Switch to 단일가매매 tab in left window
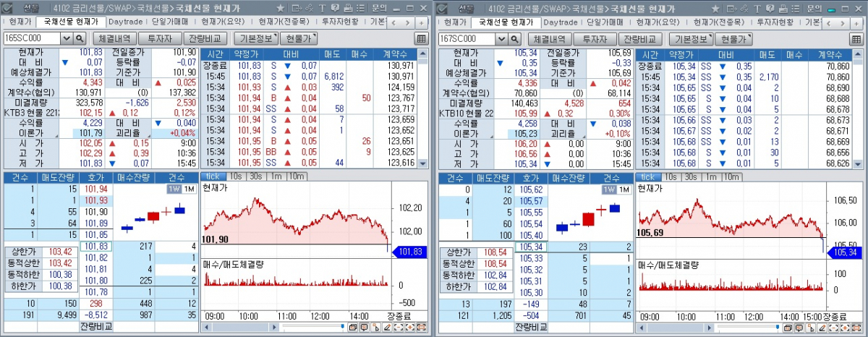This screenshot has width=868, height=337. [171, 22]
